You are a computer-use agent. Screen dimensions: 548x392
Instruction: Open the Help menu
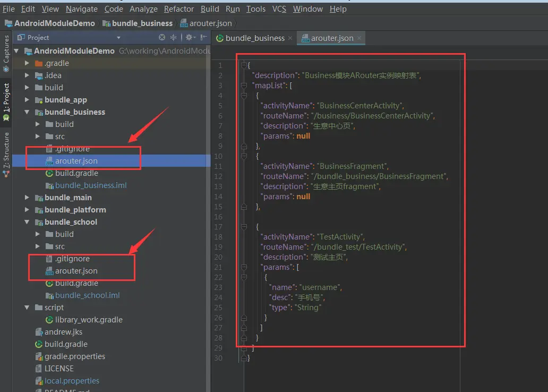[x=338, y=8]
